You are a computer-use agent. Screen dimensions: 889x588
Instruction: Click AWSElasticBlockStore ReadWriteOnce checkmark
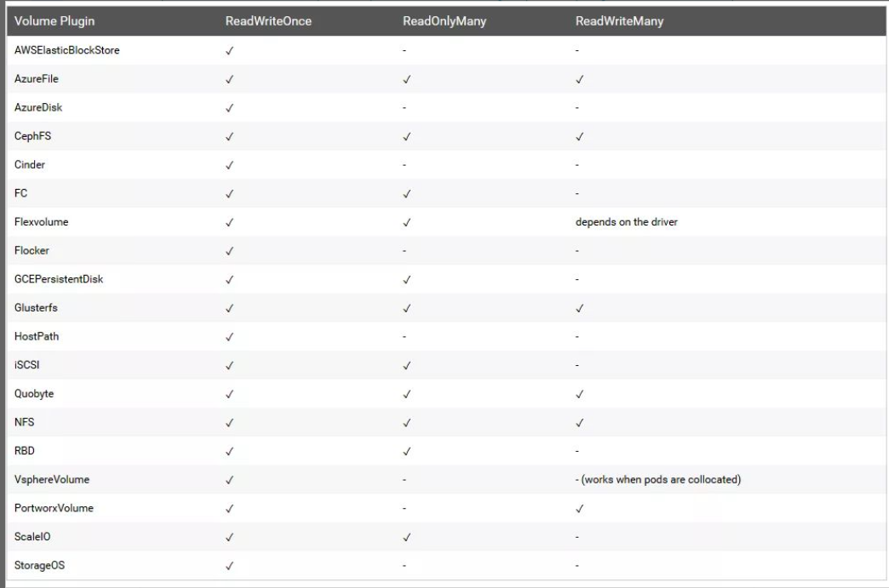tap(230, 50)
